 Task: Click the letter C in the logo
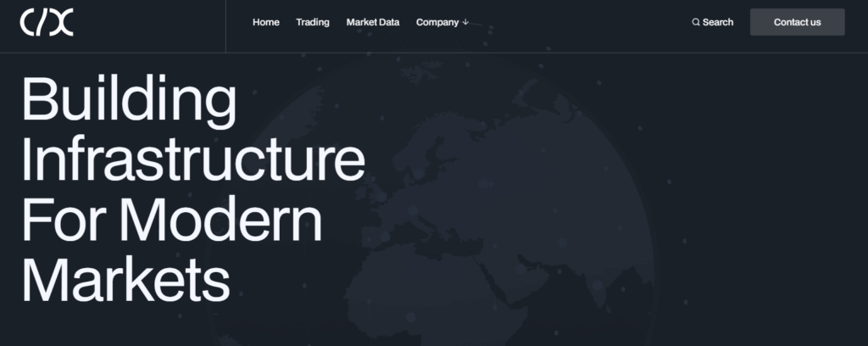point(27,23)
